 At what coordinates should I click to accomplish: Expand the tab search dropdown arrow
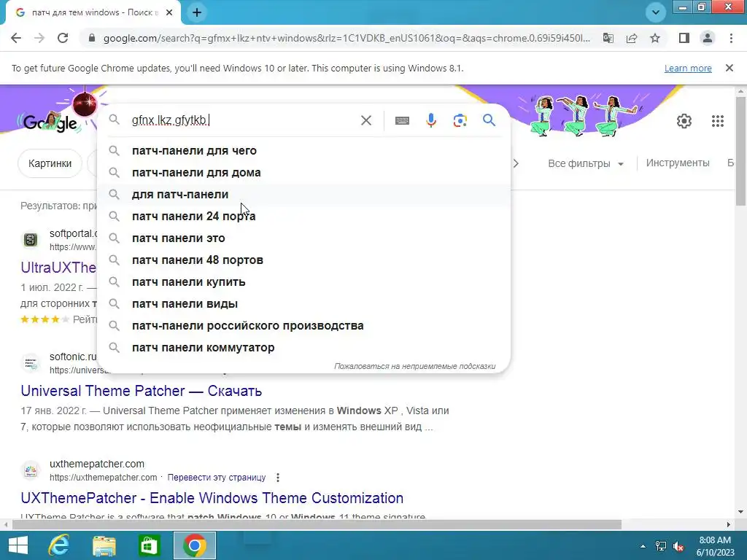point(656,12)
